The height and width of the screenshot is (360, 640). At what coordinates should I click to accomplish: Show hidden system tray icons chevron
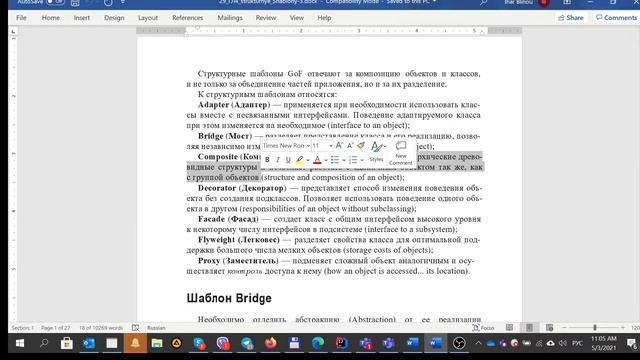pos(478,343)
